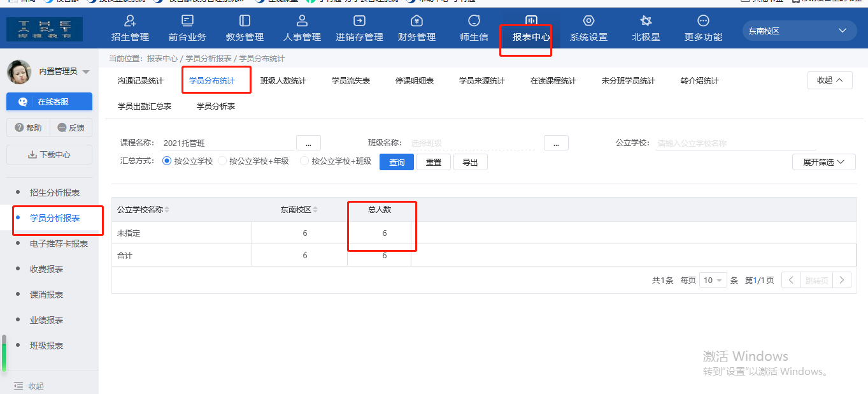
Task: Open 班级报表 in sidebar
Action: click(46, 346)
